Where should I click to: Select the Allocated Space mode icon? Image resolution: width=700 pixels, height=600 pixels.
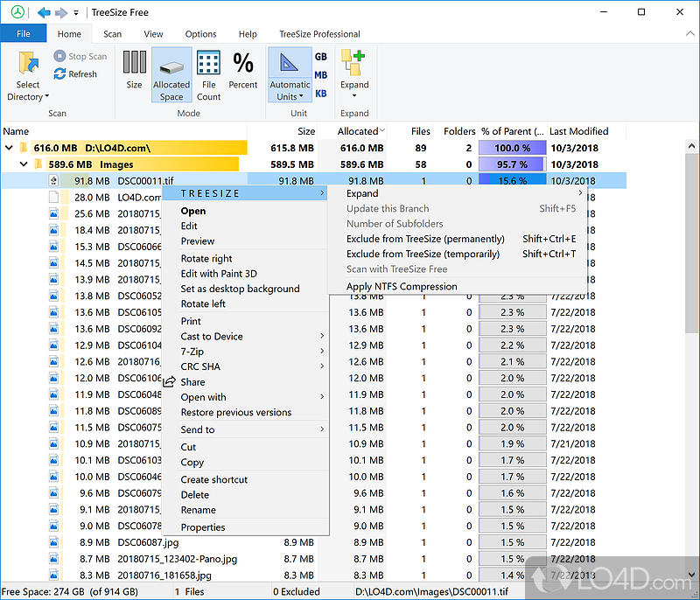[171, 66]
